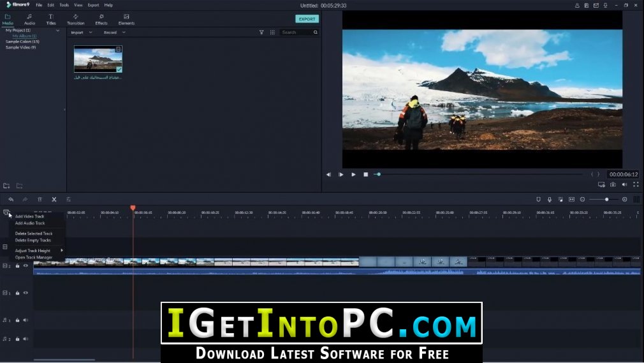Expand the Record dropdown
Screen dimensions: 644x363
point(114,33)
